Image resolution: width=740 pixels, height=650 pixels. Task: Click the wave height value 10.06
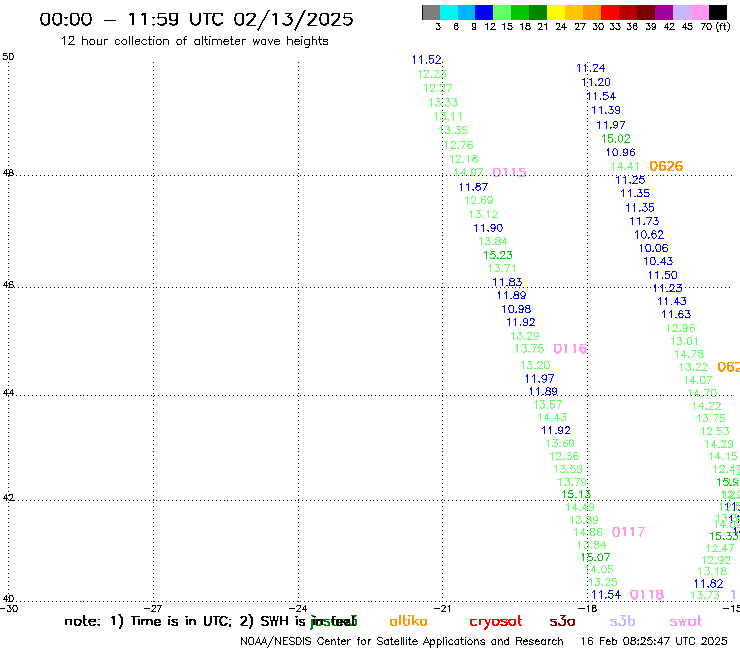[654, 248]
